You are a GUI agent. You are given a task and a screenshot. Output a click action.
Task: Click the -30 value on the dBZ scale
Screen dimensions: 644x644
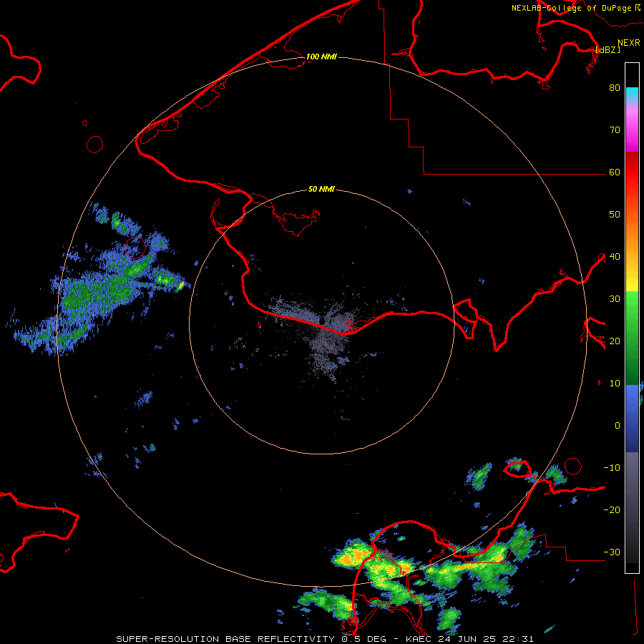[612, 552]
